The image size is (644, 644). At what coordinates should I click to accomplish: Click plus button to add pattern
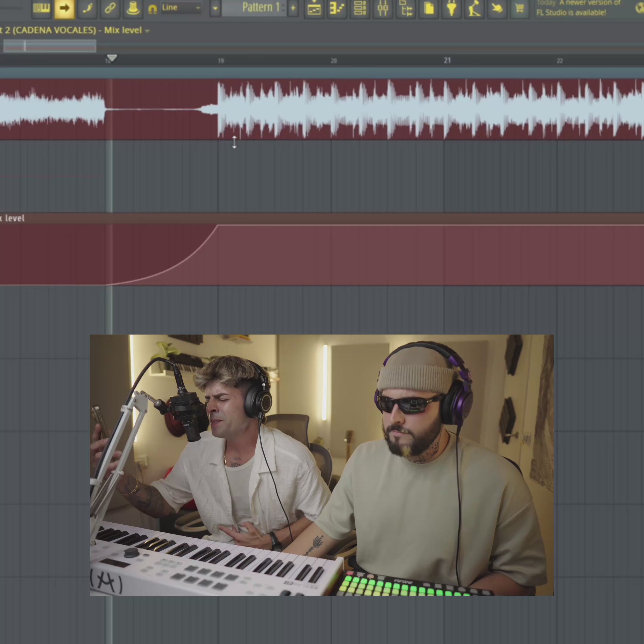click(x=293, y=8)
